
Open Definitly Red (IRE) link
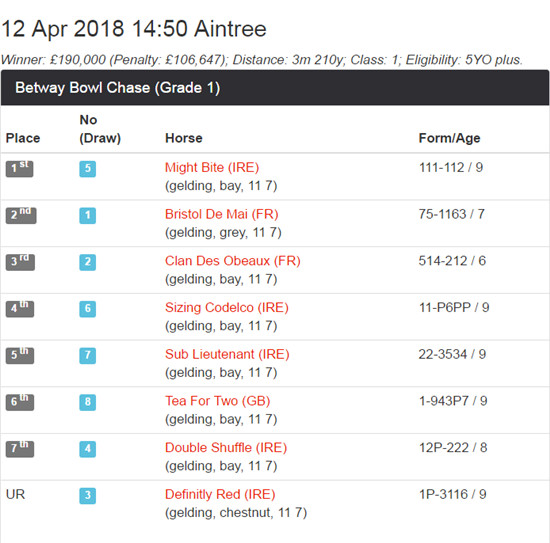click(x=220, y=494)
